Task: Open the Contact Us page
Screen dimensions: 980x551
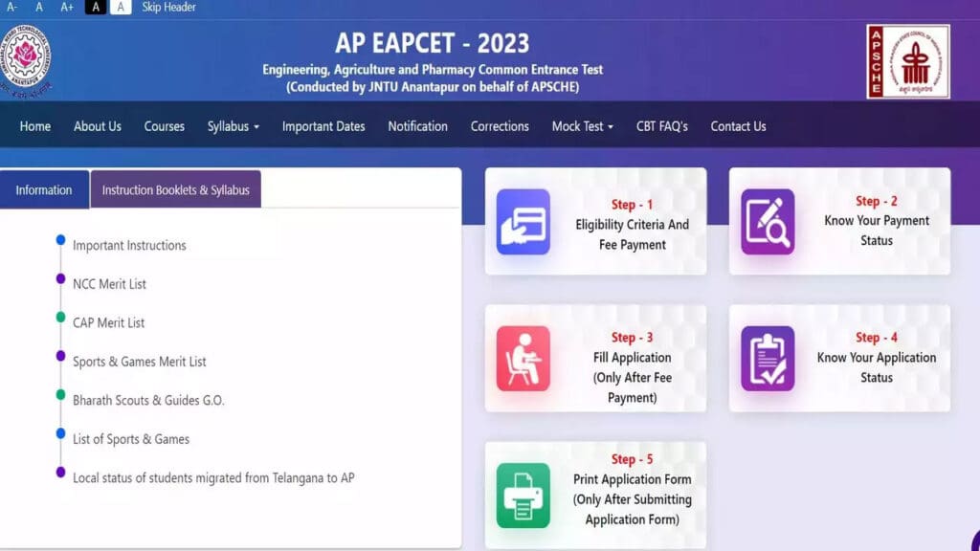Action: (738, 126)
